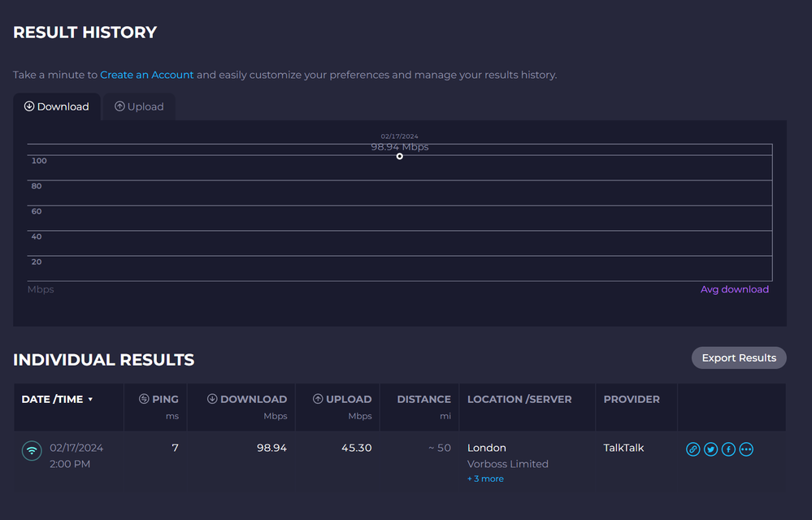This screenshot has height=520, width=812.
Task: Open the 02/17/2024 result entry date
Action: [x=76, y=448]
